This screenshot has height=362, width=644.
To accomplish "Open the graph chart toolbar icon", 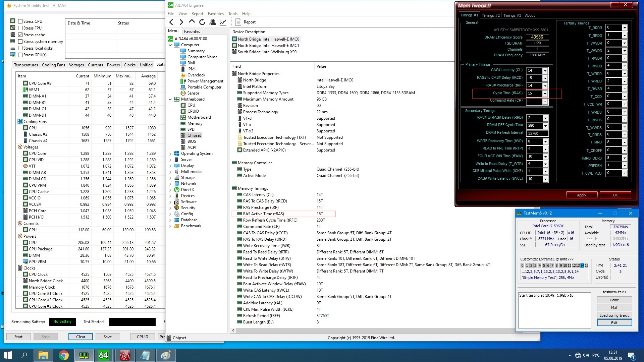I will [223, 22].
